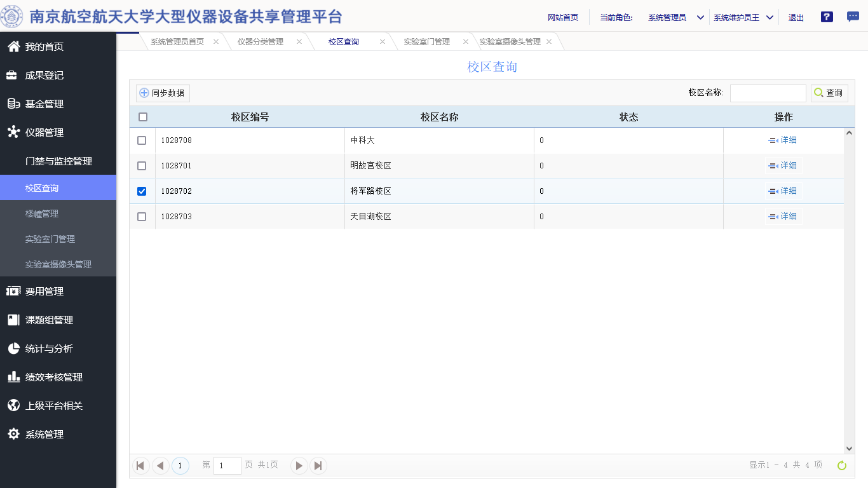Open the help question-mark icon
This screenshot has width=868, height=488.
(x=827, y=17)
